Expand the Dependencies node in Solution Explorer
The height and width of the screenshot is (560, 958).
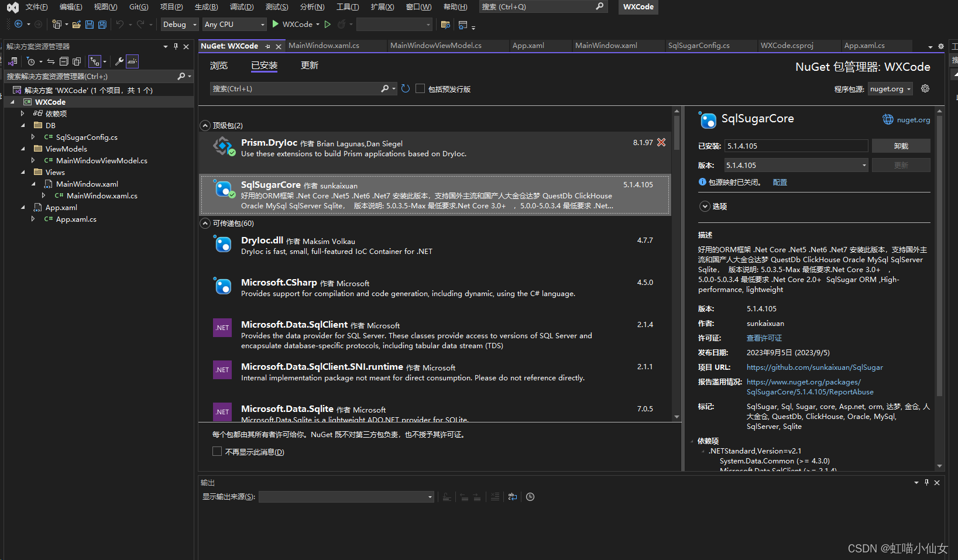coord(23,114)
